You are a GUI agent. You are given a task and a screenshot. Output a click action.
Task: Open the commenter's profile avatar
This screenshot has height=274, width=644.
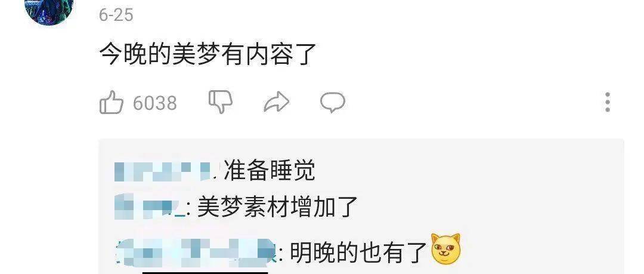(x=49, y=10)
